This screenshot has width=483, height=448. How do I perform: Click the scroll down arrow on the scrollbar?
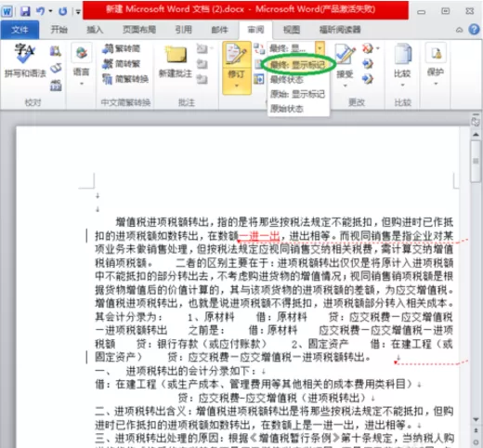[476, 419]
